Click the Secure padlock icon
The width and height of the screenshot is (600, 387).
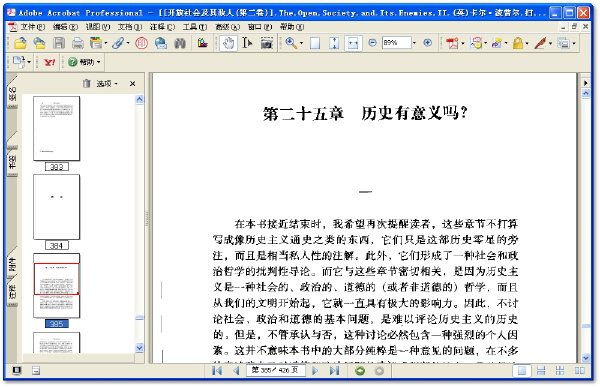(518, 42)
